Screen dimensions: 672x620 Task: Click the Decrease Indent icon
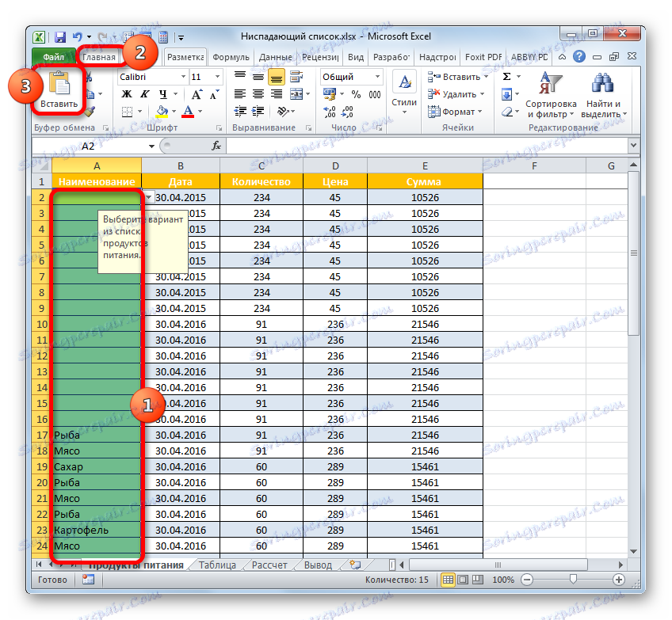click(240, 112)
